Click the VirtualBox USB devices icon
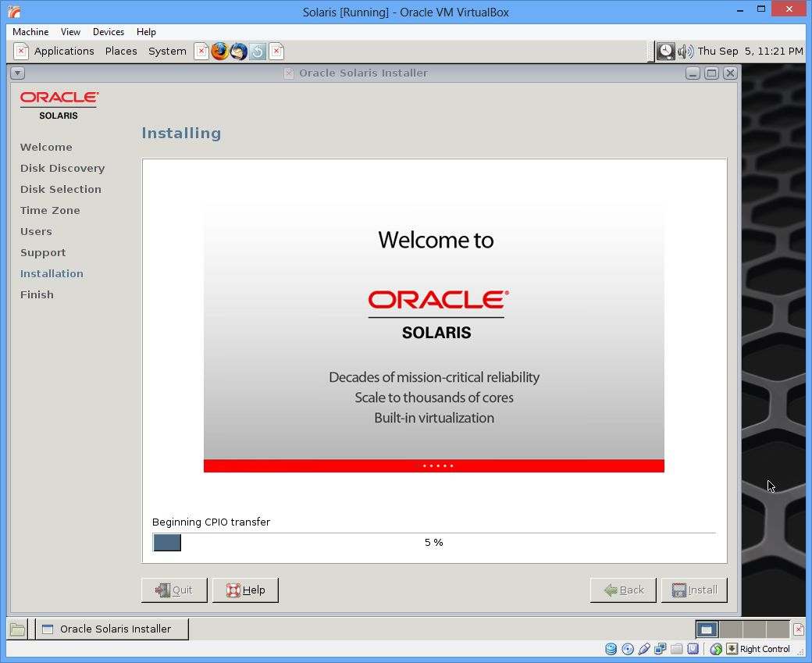 (x=644, y=649)
